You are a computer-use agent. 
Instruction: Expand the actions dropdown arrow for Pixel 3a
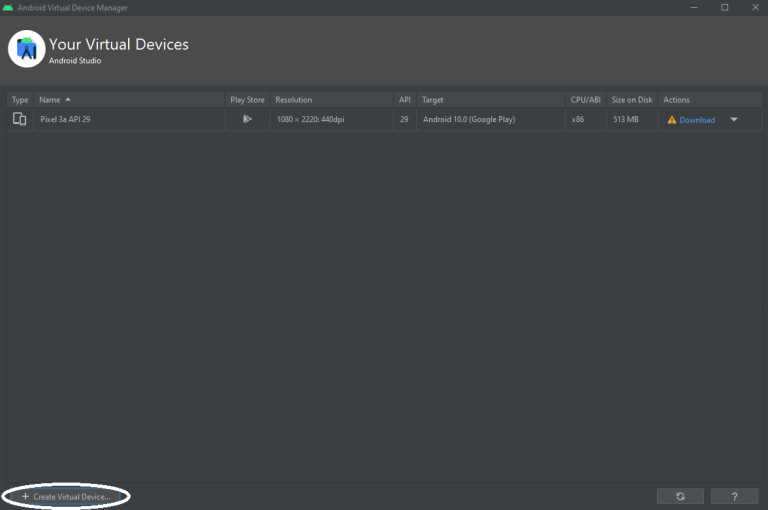pyautogui.click(x=734, y=120)
